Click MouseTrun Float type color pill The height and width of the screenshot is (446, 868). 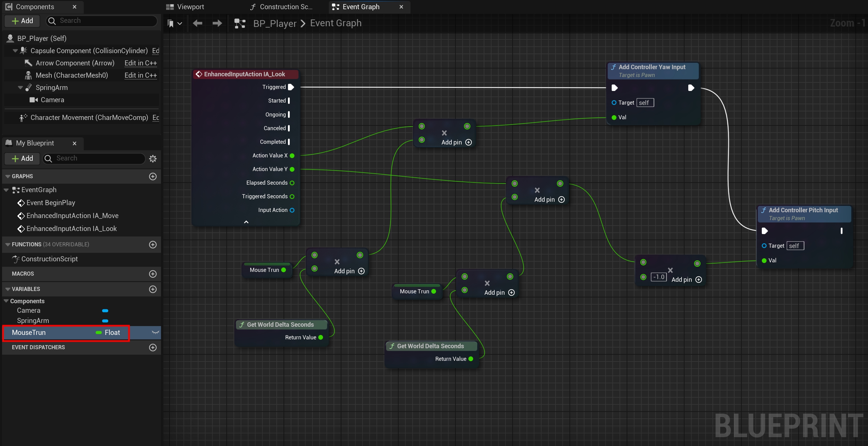(99, 333)
